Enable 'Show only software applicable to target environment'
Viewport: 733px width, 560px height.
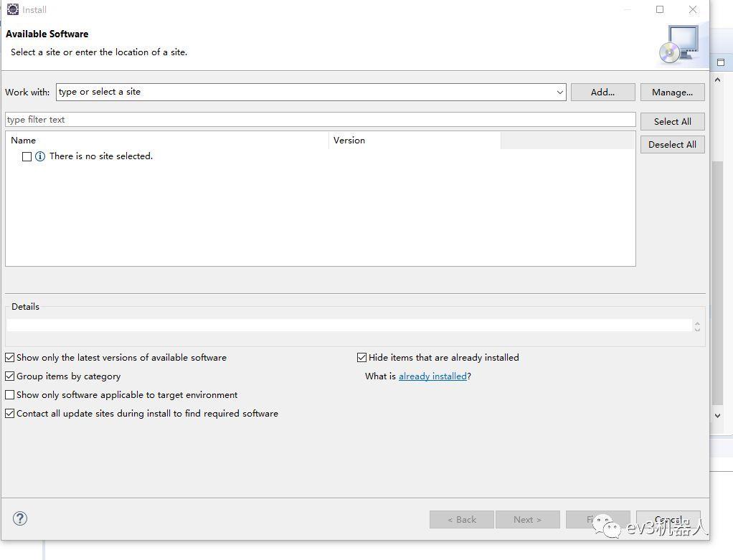10,395
